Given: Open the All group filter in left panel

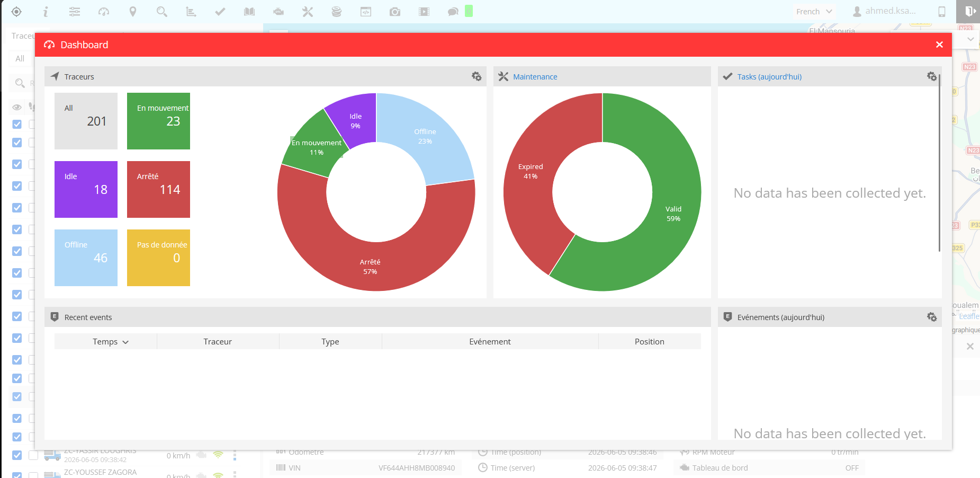Looking at the screenshot, I should pos(20,58).
